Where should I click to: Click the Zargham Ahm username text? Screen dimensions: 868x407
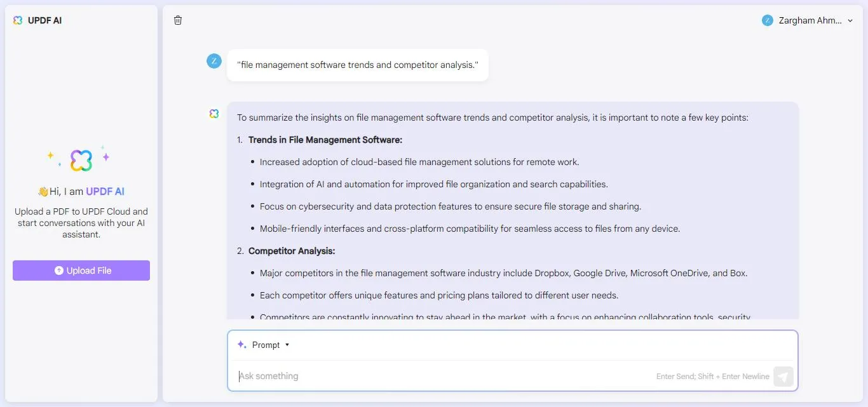[x=808, y=20]
